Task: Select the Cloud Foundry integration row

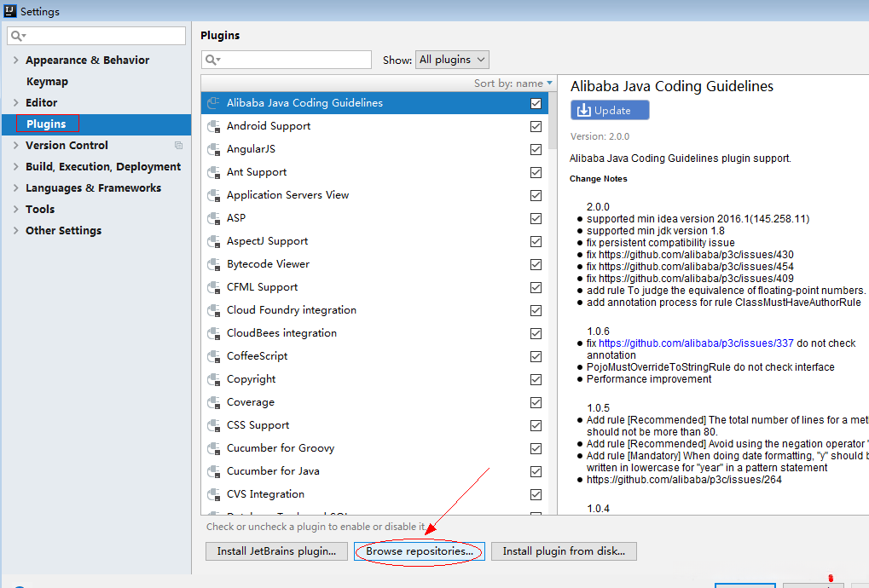Action: pos(374,310)
